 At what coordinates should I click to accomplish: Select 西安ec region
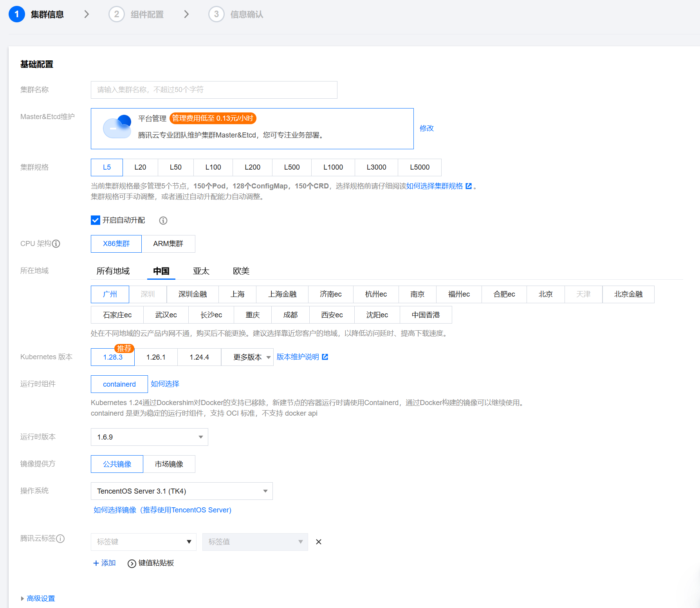point(332,315)
